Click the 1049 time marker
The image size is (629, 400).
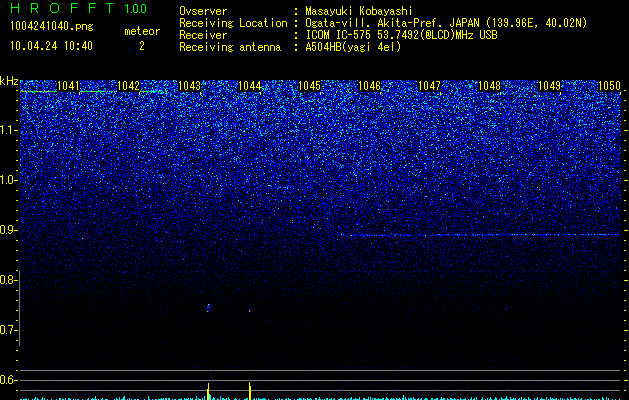[549, 86]
